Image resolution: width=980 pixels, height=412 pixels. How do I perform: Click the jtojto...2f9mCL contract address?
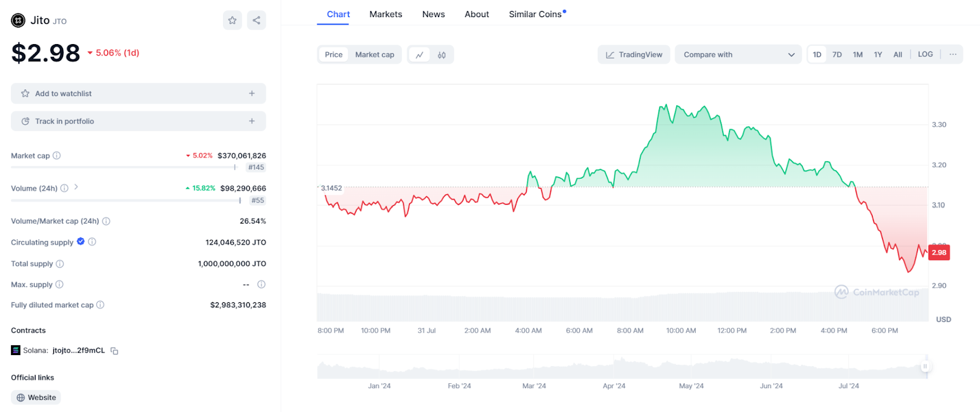tap(78, 351)
